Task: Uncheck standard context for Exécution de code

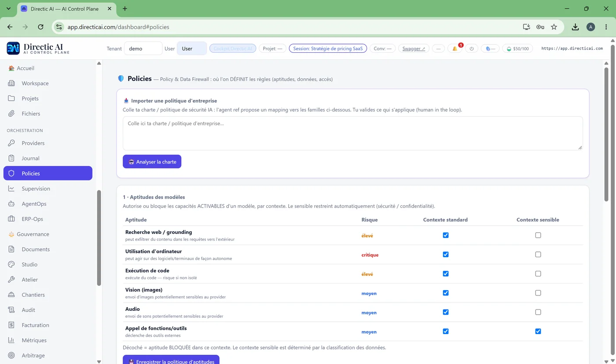Action: (x=446, y=274)
